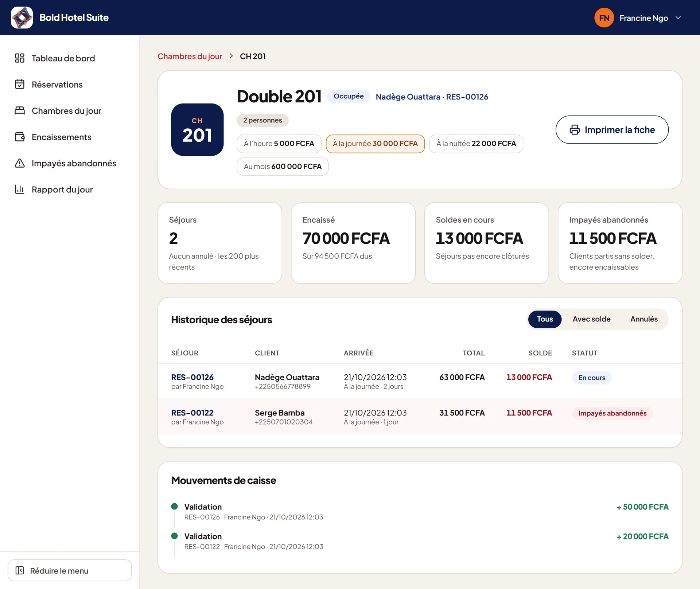Switch to the Avec solde filter
Screen dimensions: 700x589
click(591, 319)
